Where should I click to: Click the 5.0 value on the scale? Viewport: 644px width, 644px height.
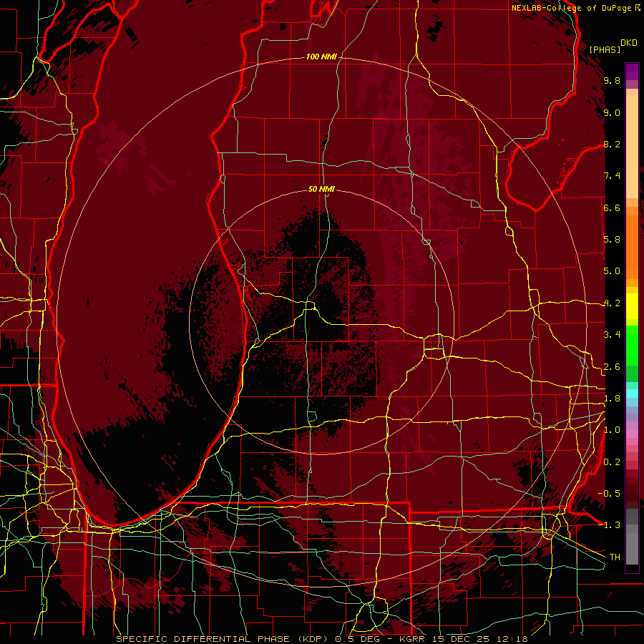(612, 271)
